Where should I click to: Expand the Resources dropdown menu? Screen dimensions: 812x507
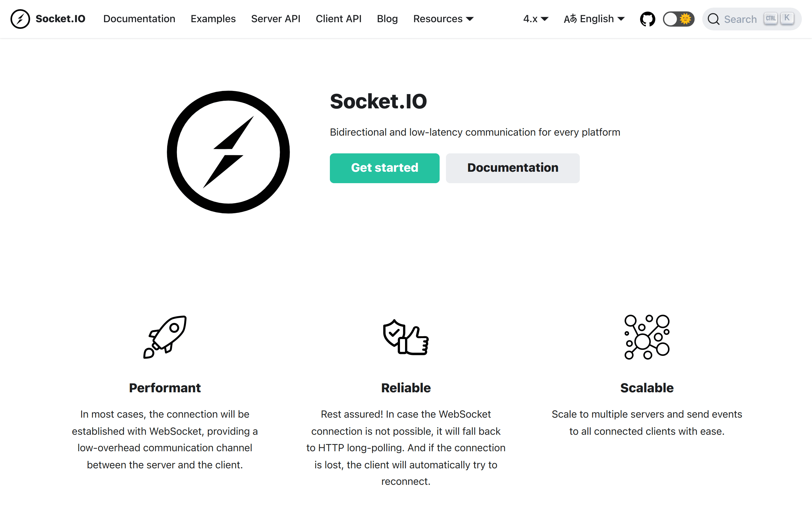tap(443, 19)
